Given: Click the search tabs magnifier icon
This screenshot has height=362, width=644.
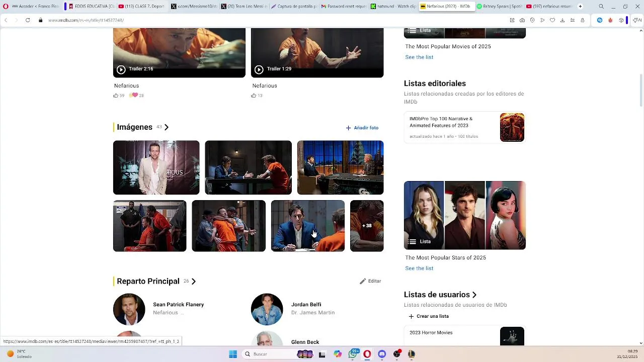Looking at the screenshot, I should (x=601, y=7).
